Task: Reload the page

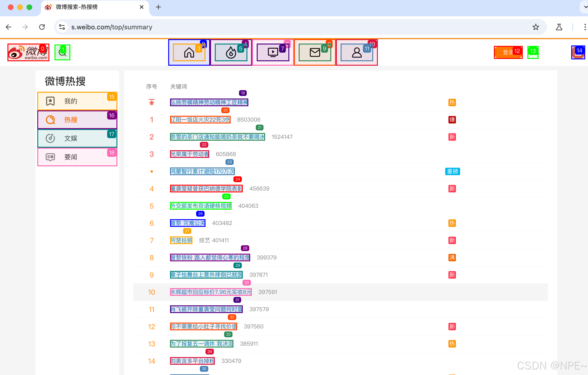Action: tap(42, 27)
